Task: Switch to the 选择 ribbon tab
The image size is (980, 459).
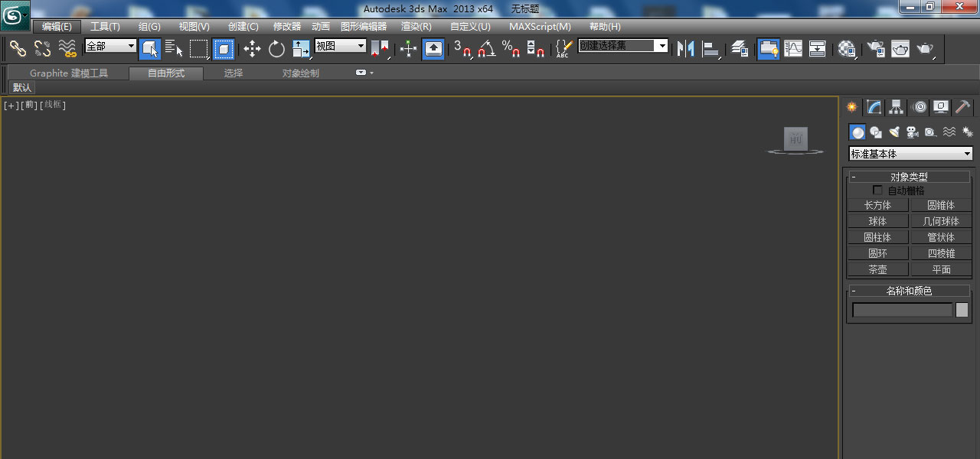Action: (x=234, y=73)
